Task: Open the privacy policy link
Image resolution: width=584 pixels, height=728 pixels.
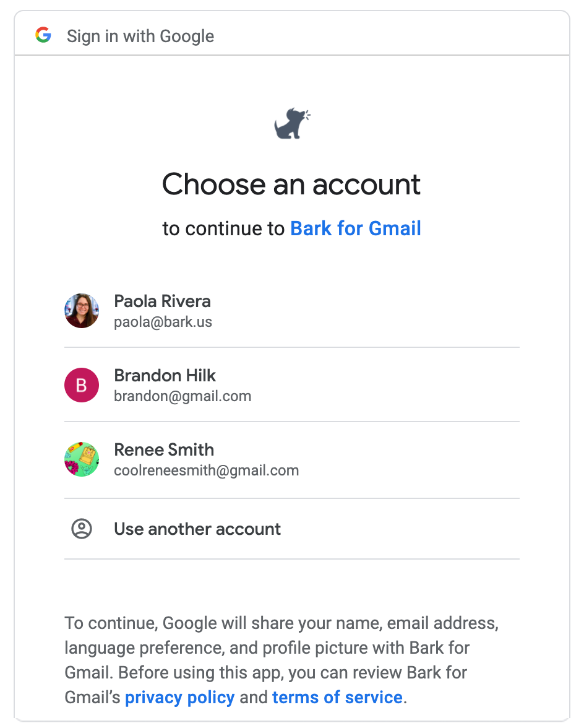Action: click(x=180, y=697)
